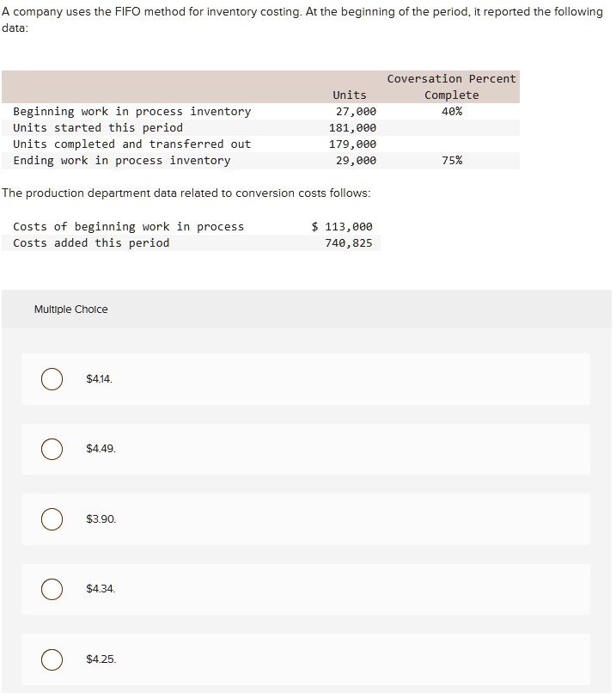This screenshot has width=616, height=699.
Task: Select the $4.49 radio button
Action: 52,449
